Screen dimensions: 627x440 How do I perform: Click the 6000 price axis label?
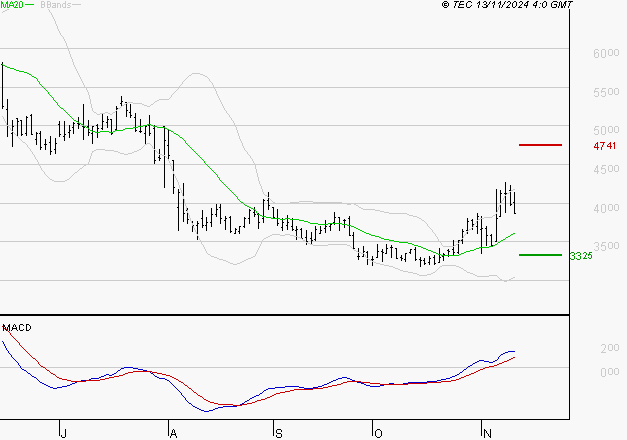[x=606, y=53]
